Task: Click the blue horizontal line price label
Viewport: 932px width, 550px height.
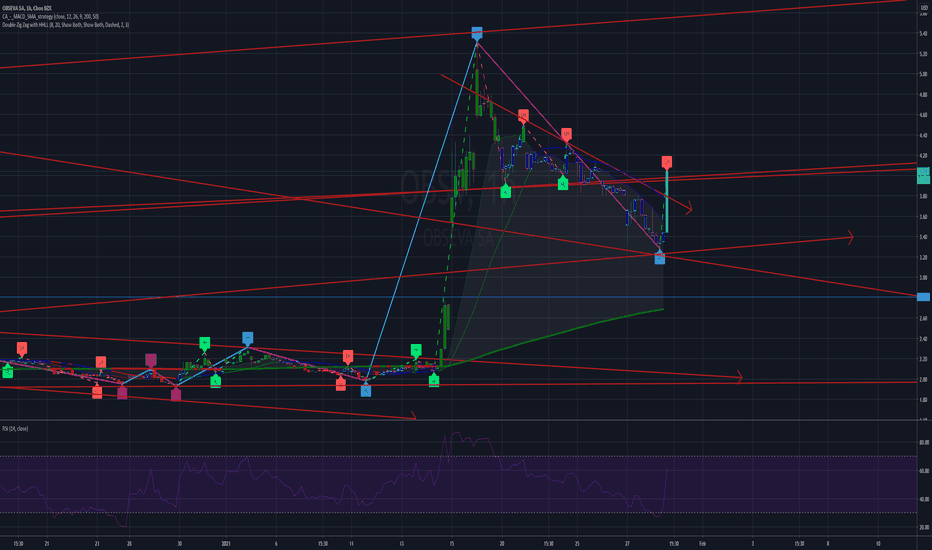Action: click(923, 297)
